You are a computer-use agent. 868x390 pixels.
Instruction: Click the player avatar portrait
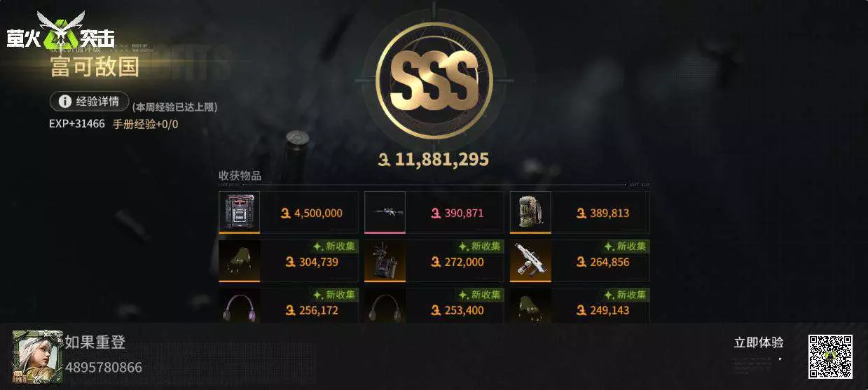[x=37, y=356]
